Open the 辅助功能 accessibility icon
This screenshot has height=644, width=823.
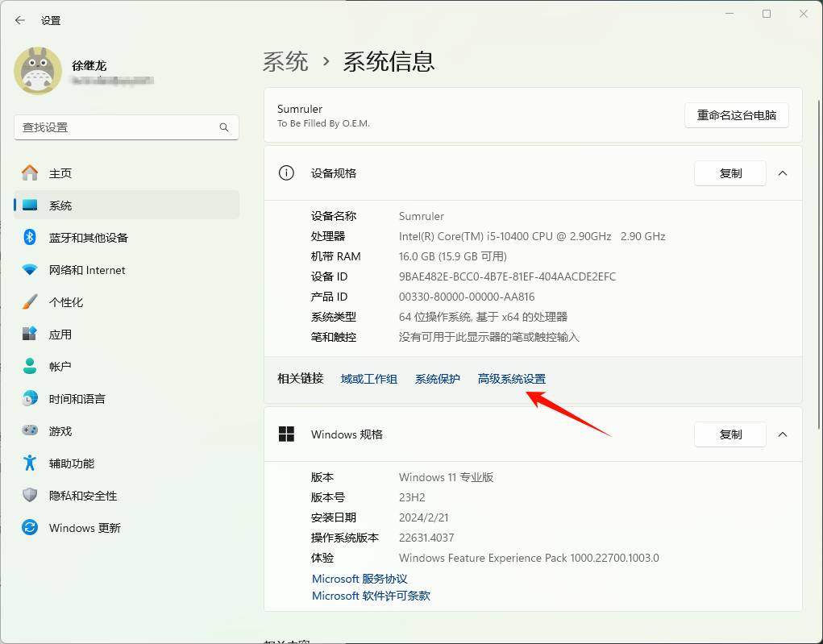[30, 463]
